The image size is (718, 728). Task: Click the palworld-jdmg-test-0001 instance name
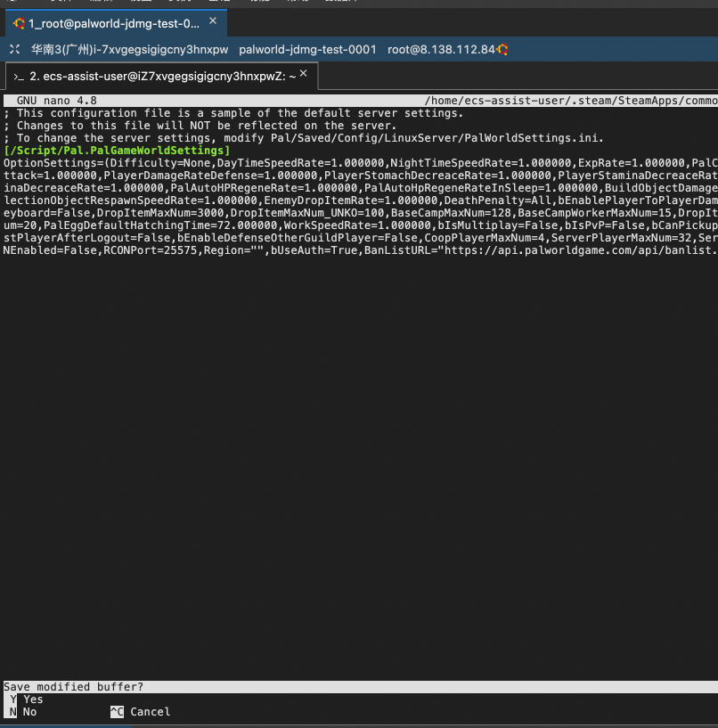[307, 49]
